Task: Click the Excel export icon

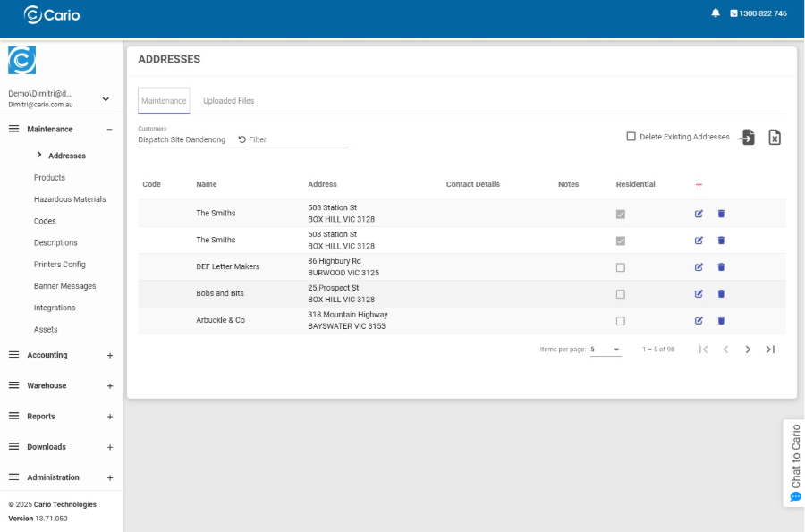Action: (775, 137)
